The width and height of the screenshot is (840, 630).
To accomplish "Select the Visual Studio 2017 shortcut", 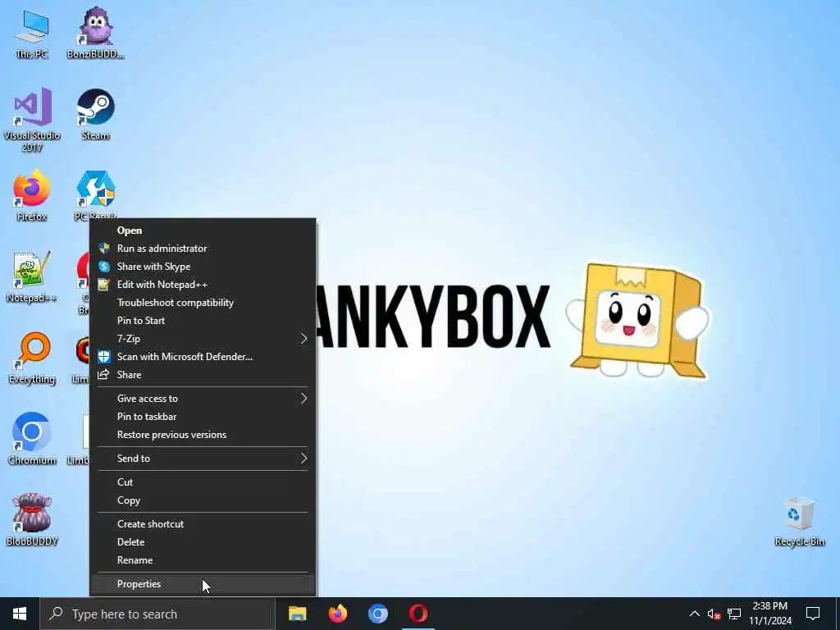I will pyautogui.click(x=32, y=121).
